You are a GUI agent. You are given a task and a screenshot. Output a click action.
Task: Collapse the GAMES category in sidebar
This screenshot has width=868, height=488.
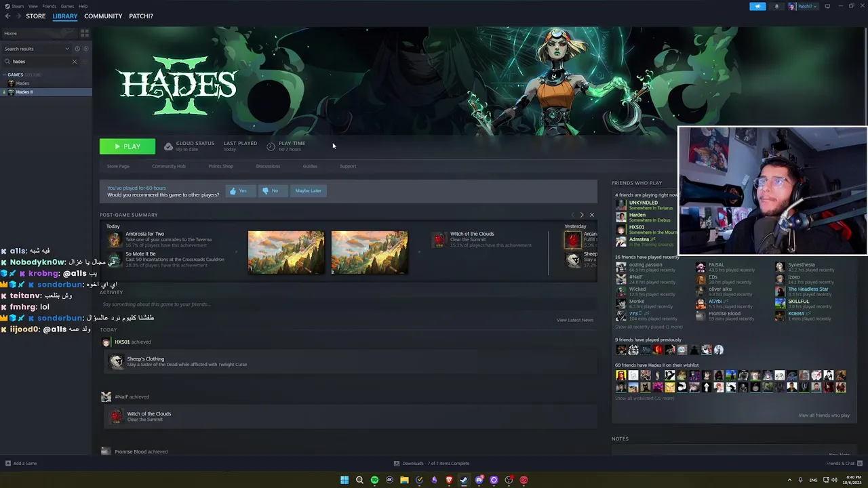(4, 75)
